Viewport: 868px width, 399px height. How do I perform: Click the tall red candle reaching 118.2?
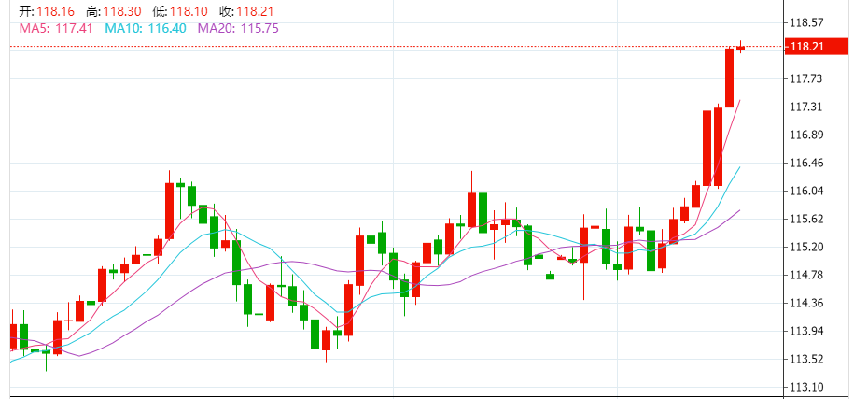[x=730, y=78]
